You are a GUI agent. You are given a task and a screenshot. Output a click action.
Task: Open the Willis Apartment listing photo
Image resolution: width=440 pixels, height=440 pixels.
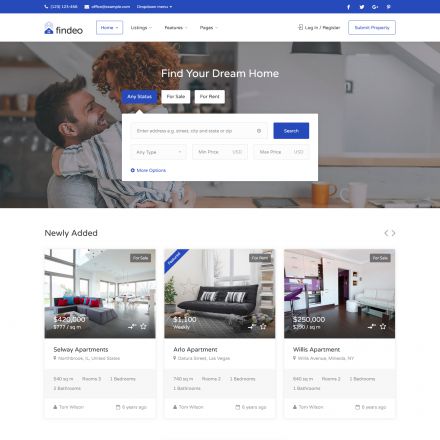pos(339,293)
